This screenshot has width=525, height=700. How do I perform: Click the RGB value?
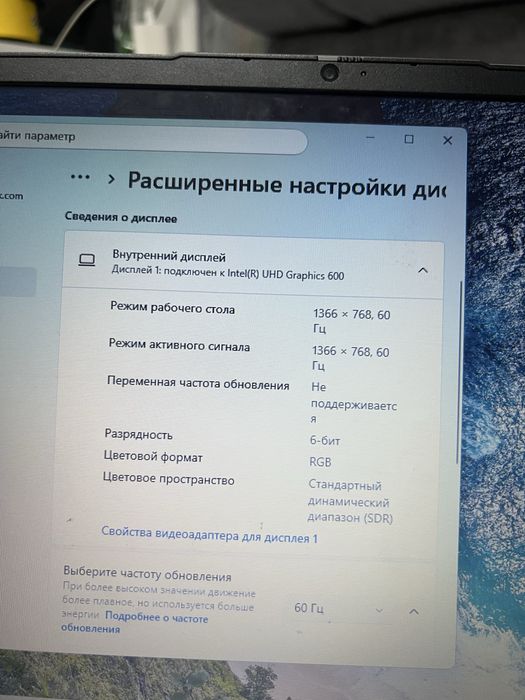(320, 462)
